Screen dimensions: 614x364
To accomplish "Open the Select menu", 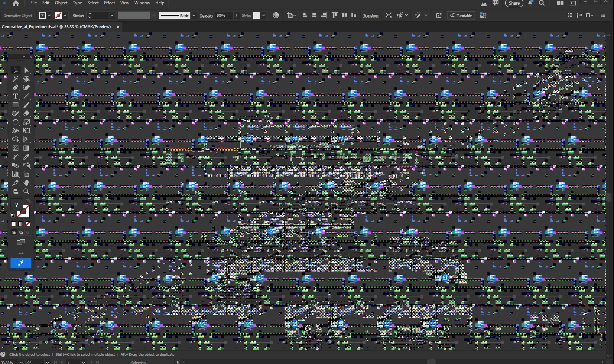I will click(x=93, y=3).
